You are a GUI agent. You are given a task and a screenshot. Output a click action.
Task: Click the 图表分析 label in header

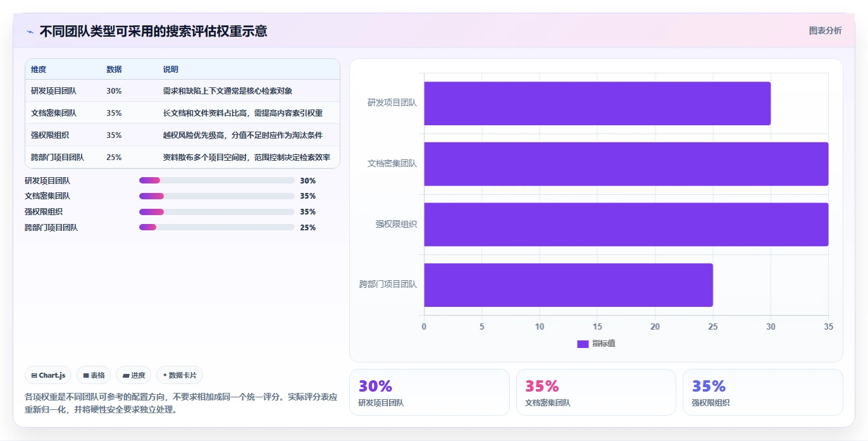tap(826, 30)
